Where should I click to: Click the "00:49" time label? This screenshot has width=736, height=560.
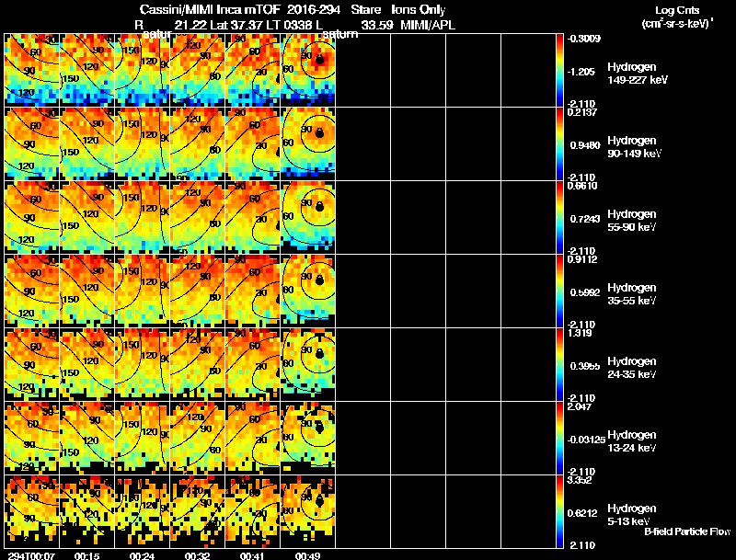(x=308, y=555)
